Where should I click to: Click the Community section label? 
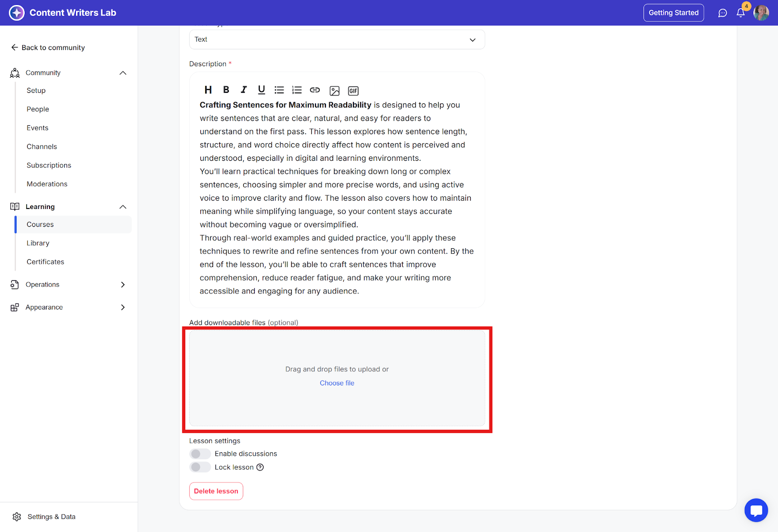[43, 73]
